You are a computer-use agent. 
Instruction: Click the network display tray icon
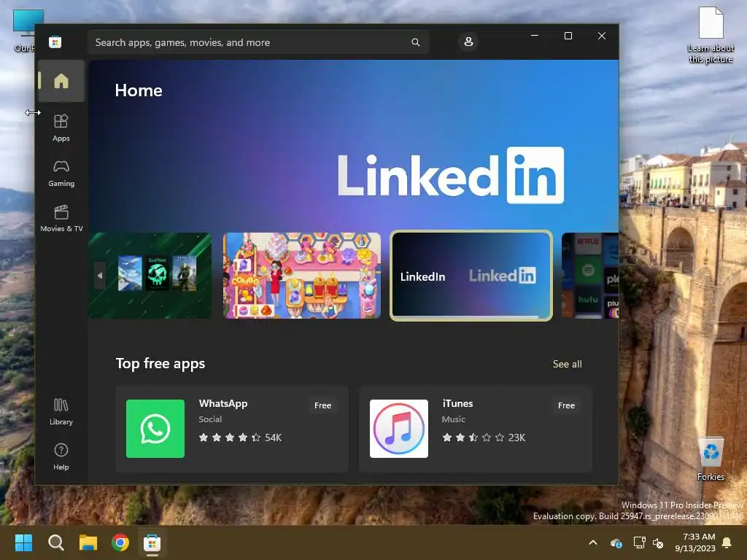pyautogui.click(x=639, y=542)
